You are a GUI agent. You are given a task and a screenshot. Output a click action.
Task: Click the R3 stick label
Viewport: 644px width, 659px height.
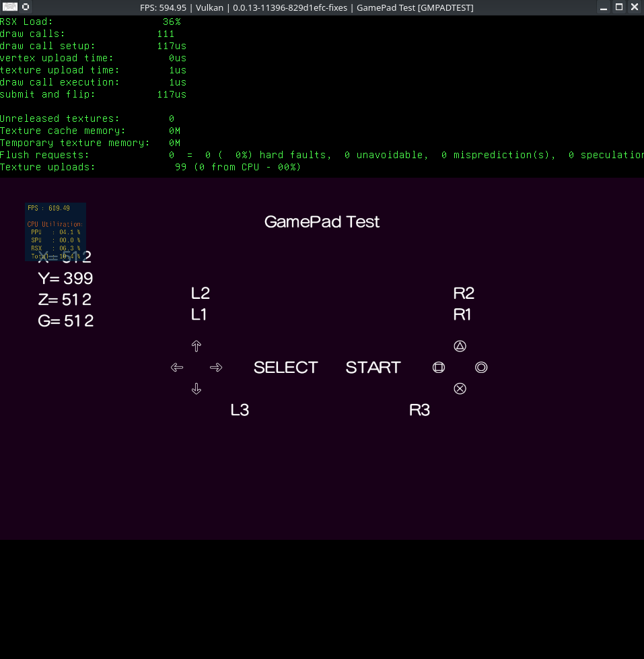pyautogui.click(x=419, y=410)
